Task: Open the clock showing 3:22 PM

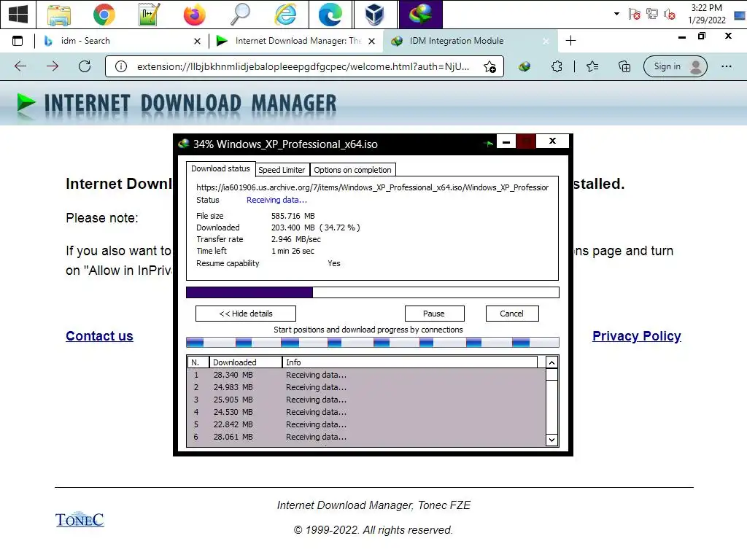Action: pos(706,14)
